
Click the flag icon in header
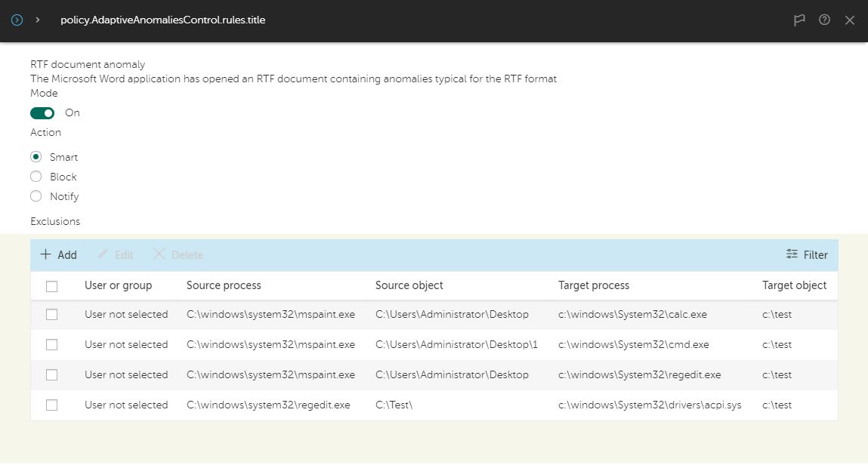point(799,20)
